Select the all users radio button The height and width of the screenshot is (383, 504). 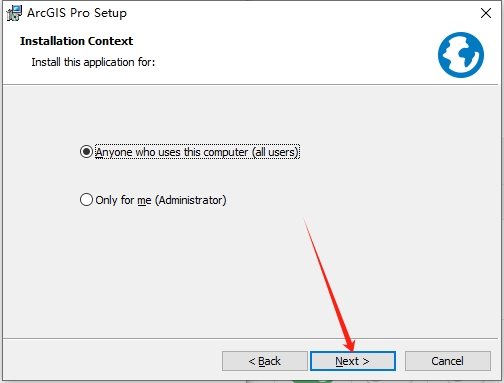click(86, 152)
